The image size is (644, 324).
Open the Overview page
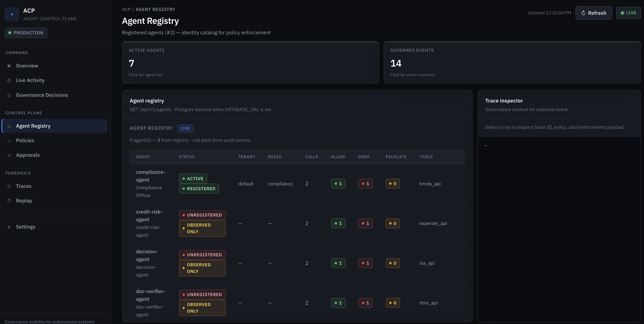click(x=54, y=66)
